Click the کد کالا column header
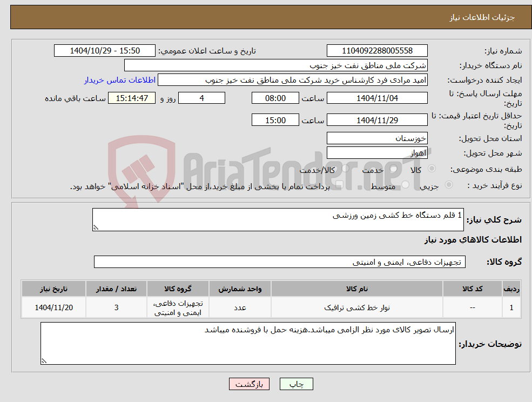This screenshot has width=532, height=402. coord(472,289)
